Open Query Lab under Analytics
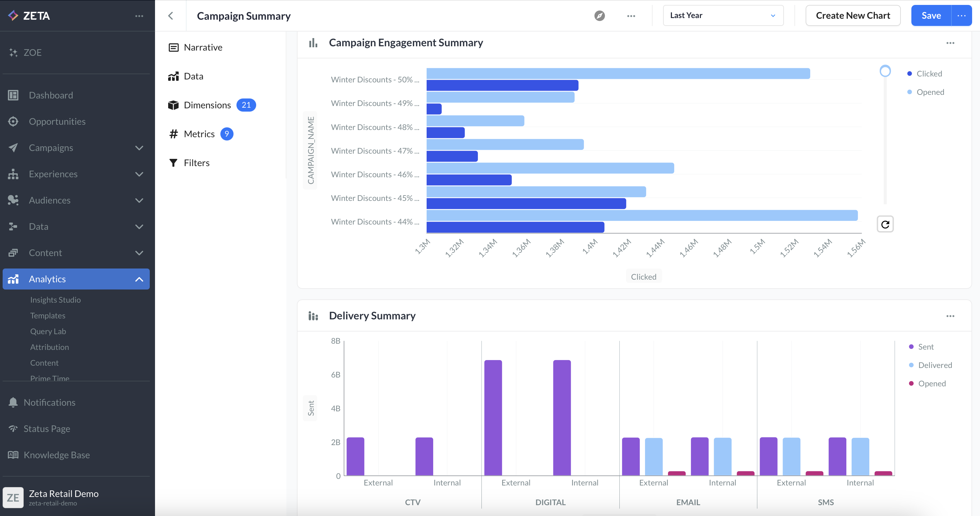 (48, 331)
